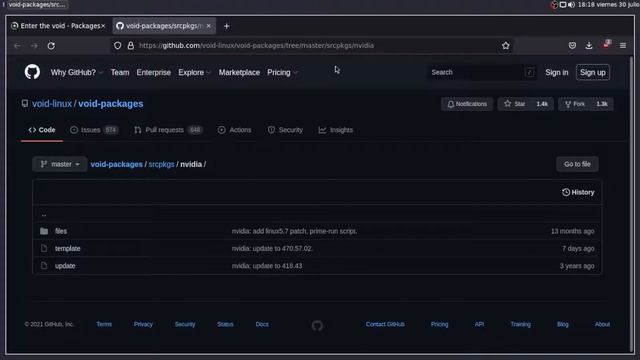Go back with the browser back arrow

point(17,46)
